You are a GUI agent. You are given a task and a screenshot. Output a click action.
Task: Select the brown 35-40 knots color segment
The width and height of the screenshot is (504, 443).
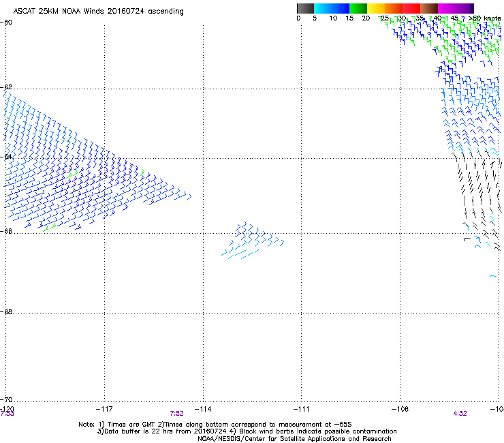tap(429, 8)
